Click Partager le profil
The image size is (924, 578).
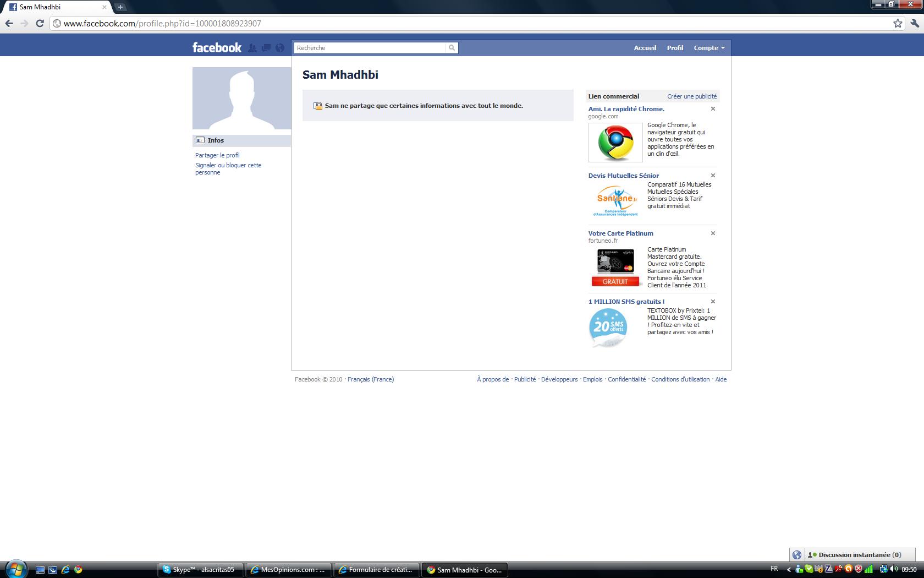[x=217, y=155]
